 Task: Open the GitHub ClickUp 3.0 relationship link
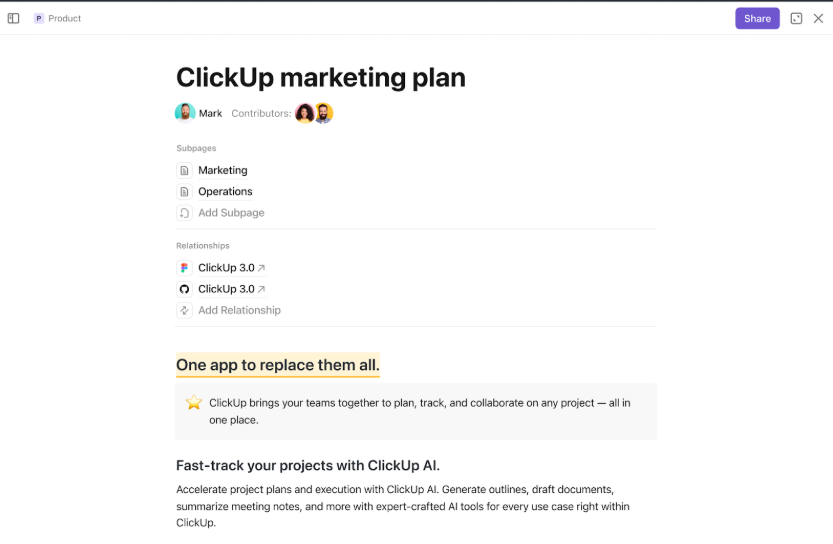point(226,289)
